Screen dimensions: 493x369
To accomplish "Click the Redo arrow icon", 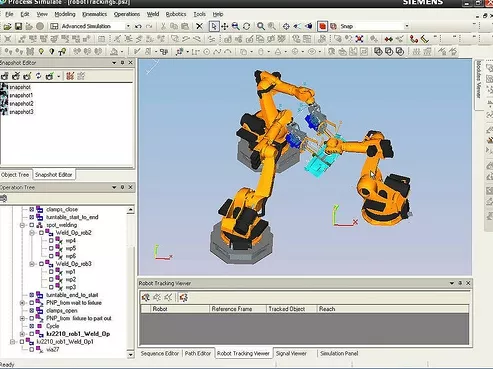I will [149, 26].
